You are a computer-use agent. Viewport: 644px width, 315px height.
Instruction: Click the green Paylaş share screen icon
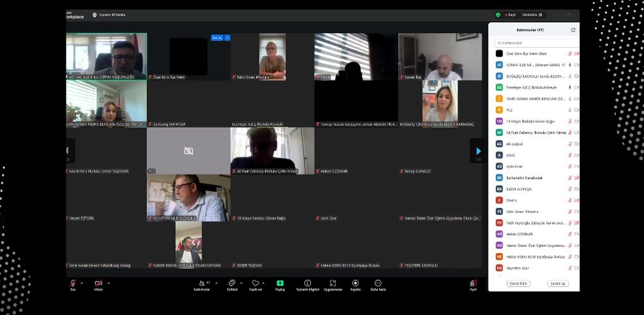280,283
